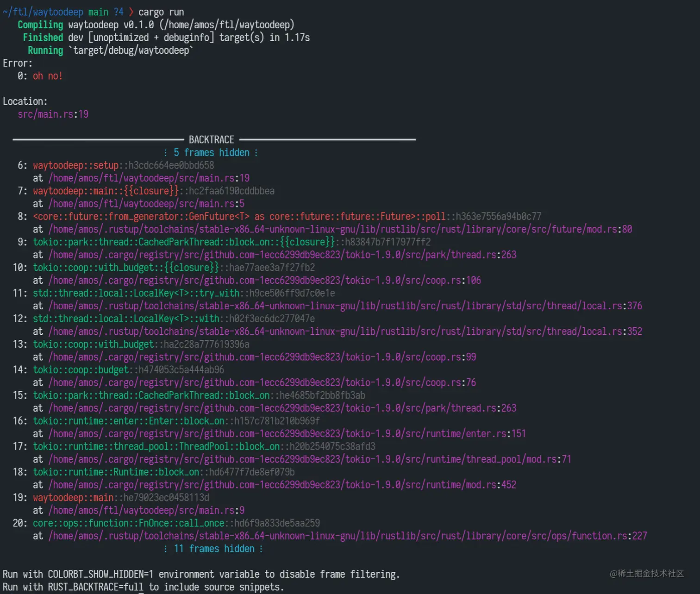Viewport: 700px width, 594px height.
Task: Select frame 18 function tokio::runtime::Runtime::block_on
Action: (116, 472)
